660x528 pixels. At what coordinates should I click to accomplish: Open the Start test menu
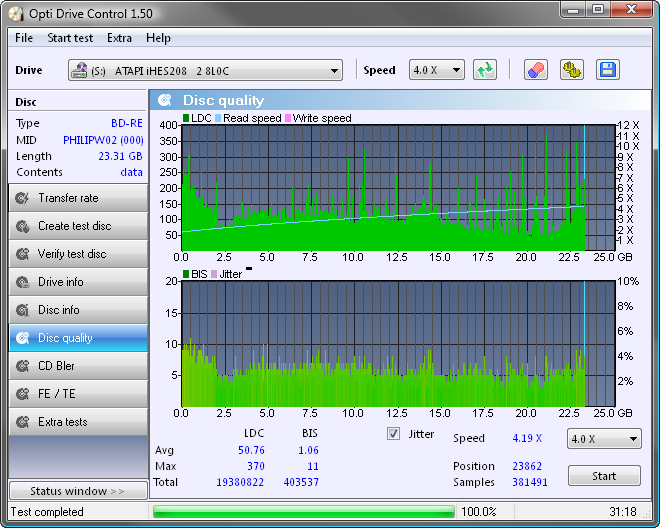(70, 38)
